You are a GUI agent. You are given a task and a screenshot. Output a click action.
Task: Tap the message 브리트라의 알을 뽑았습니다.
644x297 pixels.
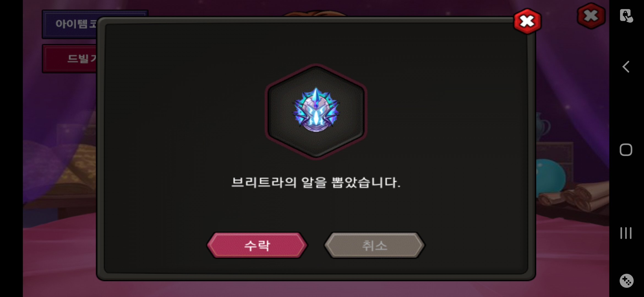pyautogui.click(x=316, y=183)
